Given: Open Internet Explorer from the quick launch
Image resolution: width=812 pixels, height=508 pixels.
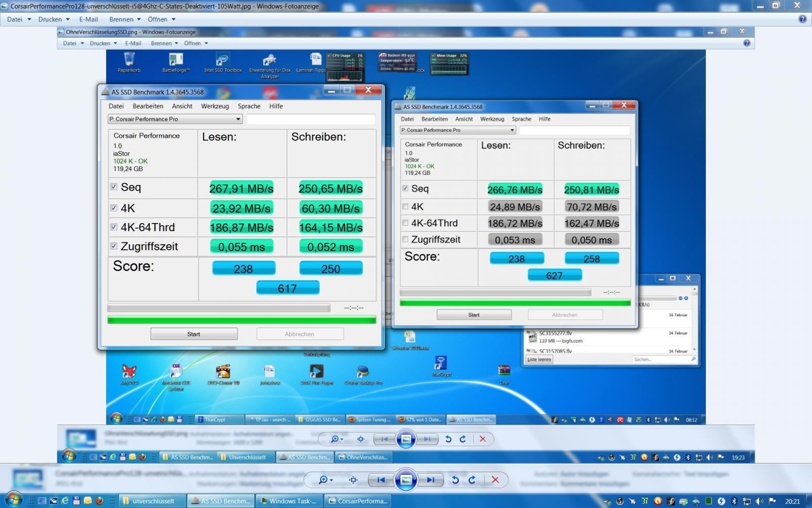Looking at the screenshot, I should click(x=65, y=501).
